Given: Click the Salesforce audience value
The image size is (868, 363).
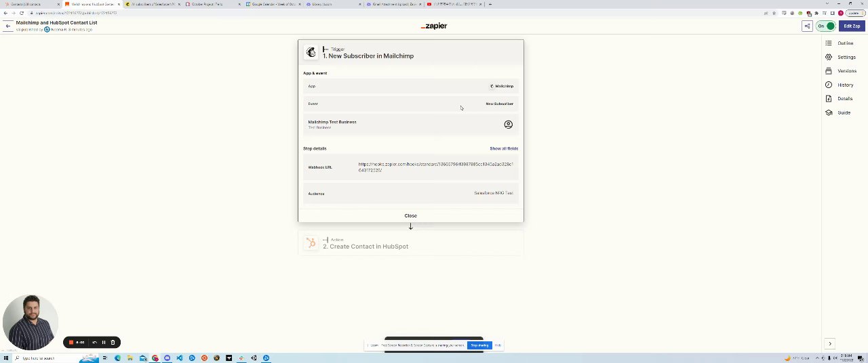Looking at the screenshot, I should click(x=494, y=193).
